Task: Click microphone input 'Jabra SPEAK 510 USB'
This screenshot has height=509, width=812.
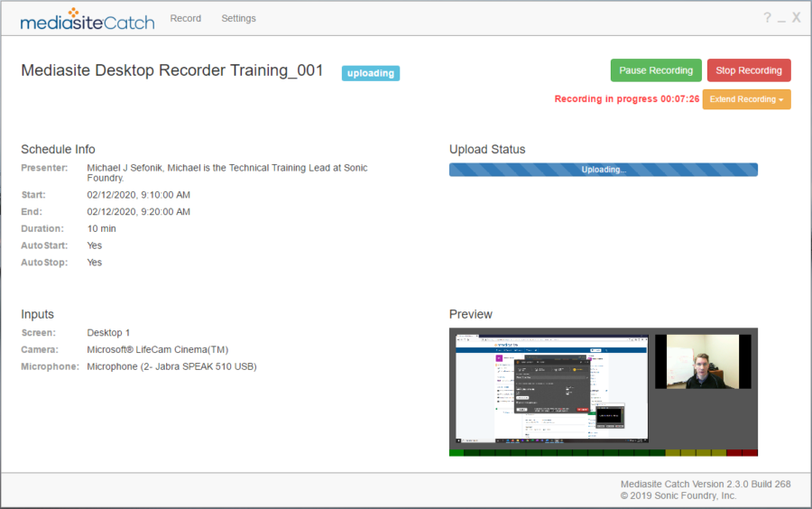Action: (201, 366)
